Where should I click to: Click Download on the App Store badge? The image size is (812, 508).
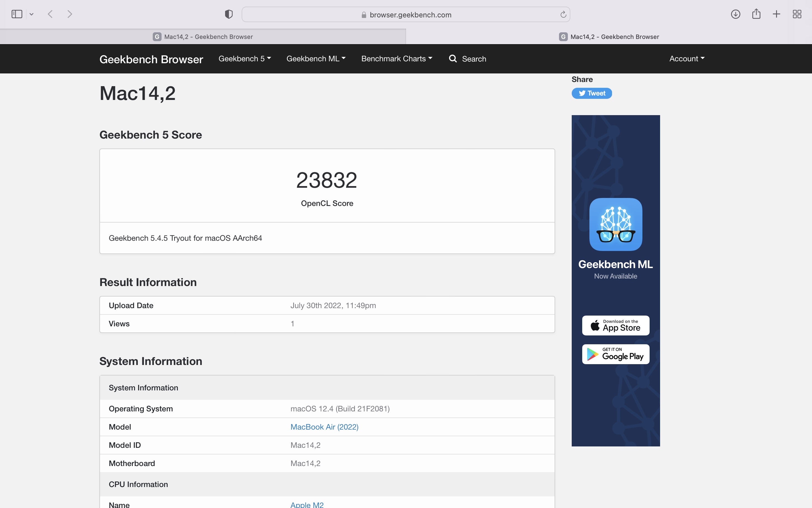point(616,325)
